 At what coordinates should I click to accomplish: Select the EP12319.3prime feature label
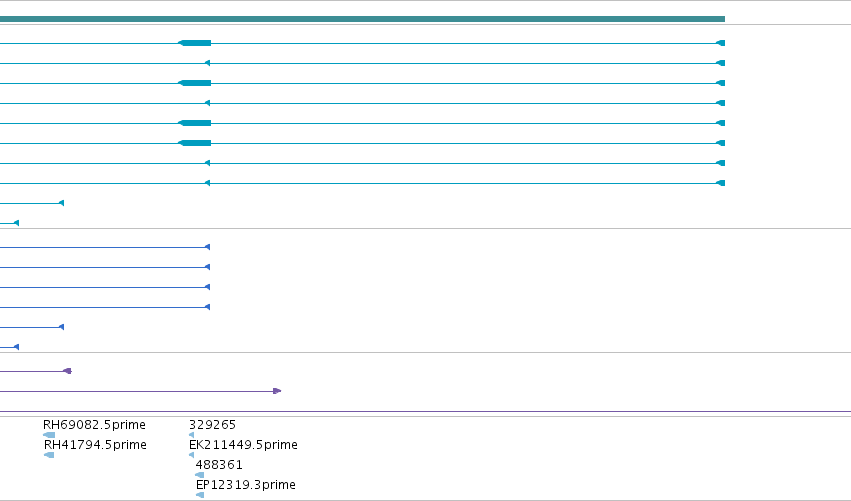[x=245, y=485]
